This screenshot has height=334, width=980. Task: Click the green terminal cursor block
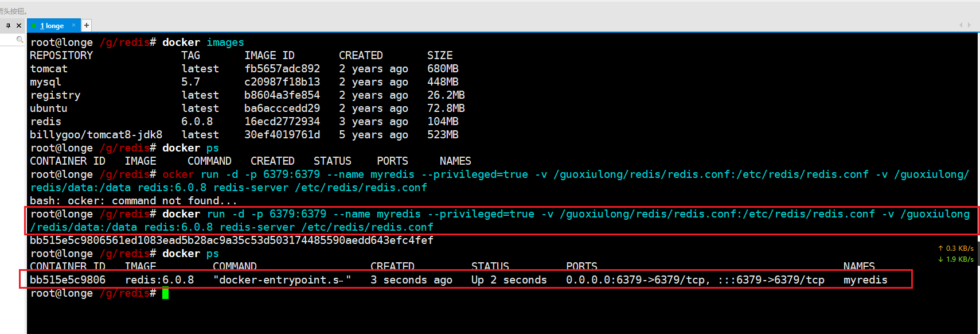pos(165,294)
